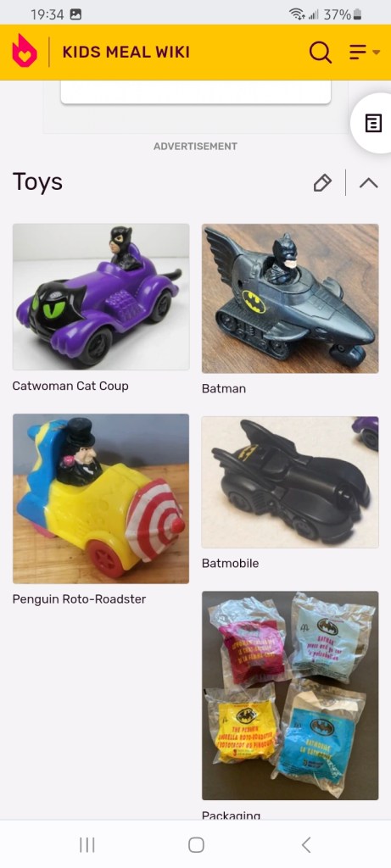The height and width of the screenshot is (868, 391).
Task: Tap the battery indicator in status bar
Action: (x=358, y=15)
